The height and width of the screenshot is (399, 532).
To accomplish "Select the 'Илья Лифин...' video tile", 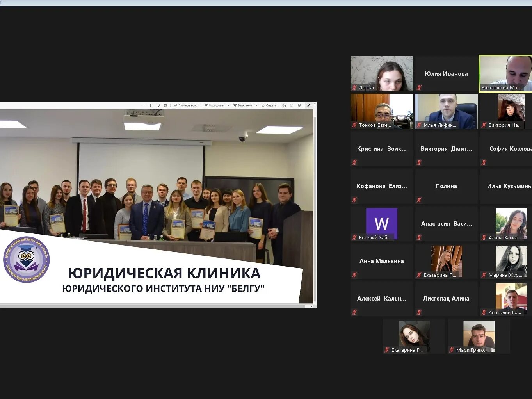I will point(446,111).
